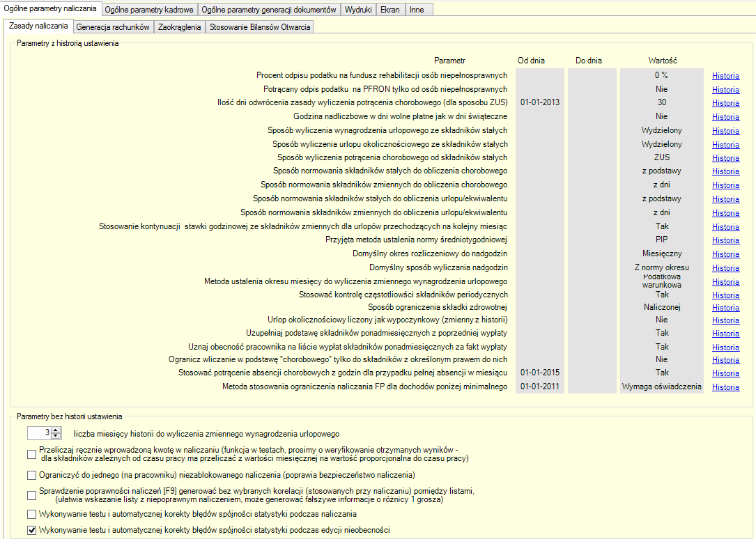The image size is (756, 539).
Task: Click the ZUS value cell
Action: [661, 157]
